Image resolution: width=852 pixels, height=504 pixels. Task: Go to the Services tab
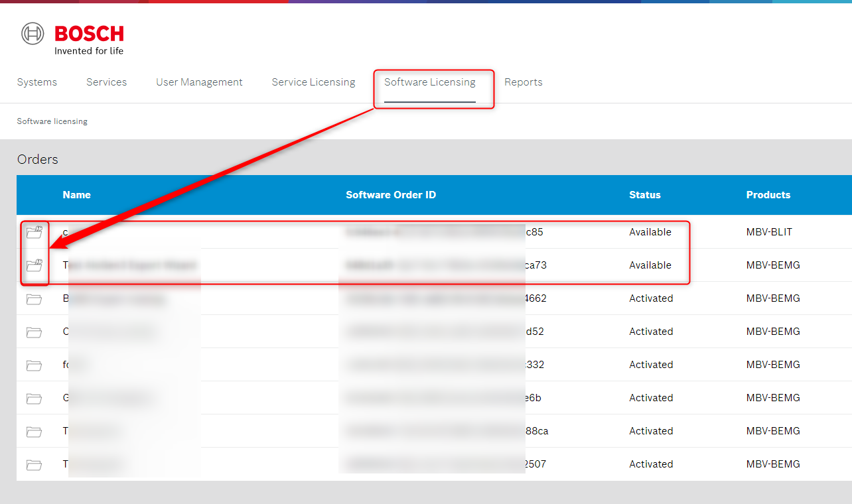coord(106,82)
